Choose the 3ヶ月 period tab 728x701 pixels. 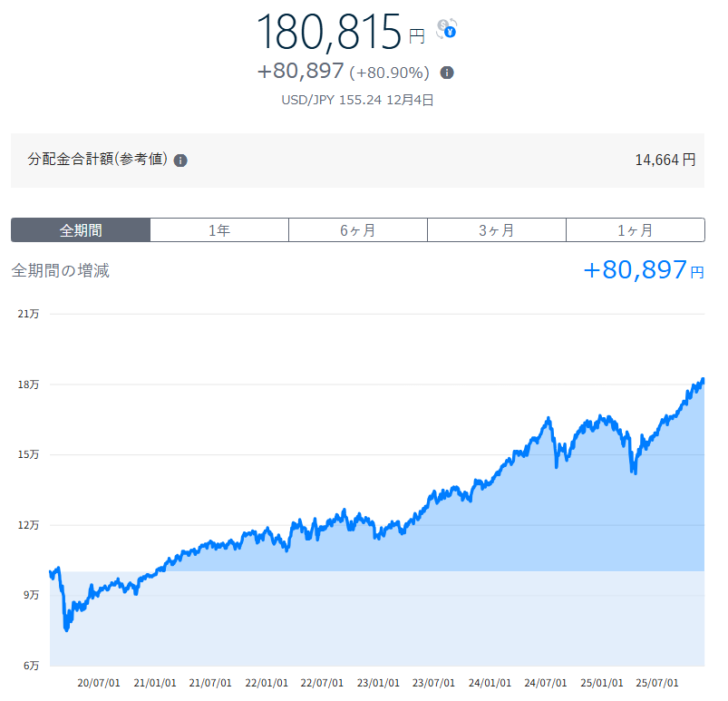point(497,230)
